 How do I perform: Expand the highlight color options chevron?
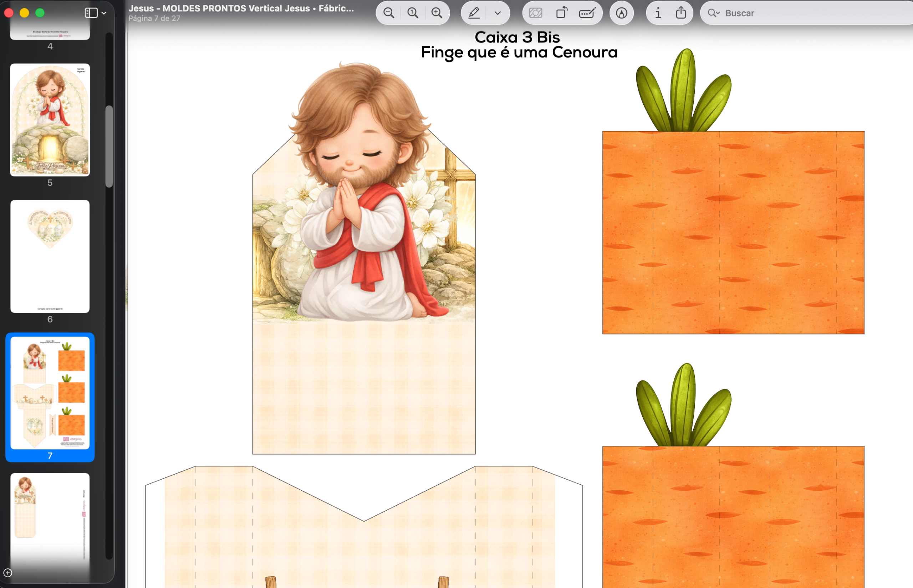498,13
